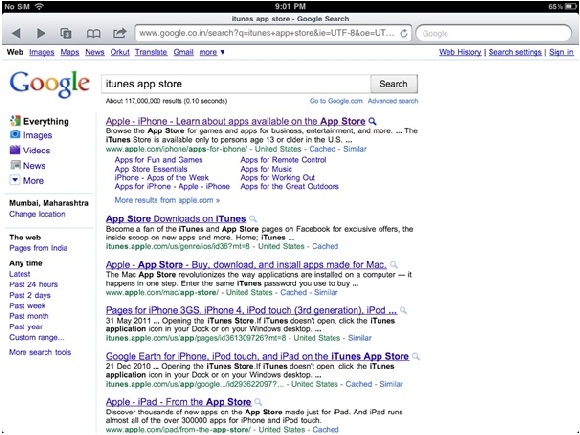The height and width of the screenshot is (435, 580).
Task: Open Orkut in top navigation
Action: click(120, 52)
